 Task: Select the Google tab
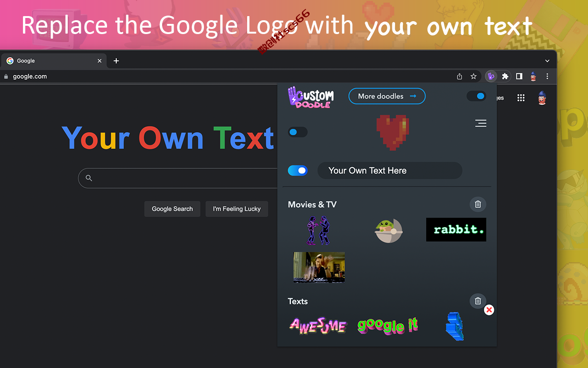(x=54, y=61)
